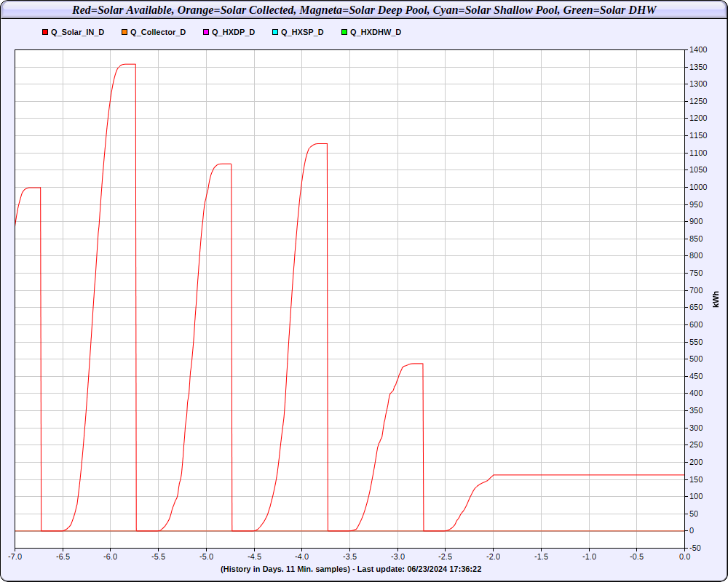Select the Q_HXDHW_D legend label
Viewport: 728px width, 582px height.
(x=376, y=32)
